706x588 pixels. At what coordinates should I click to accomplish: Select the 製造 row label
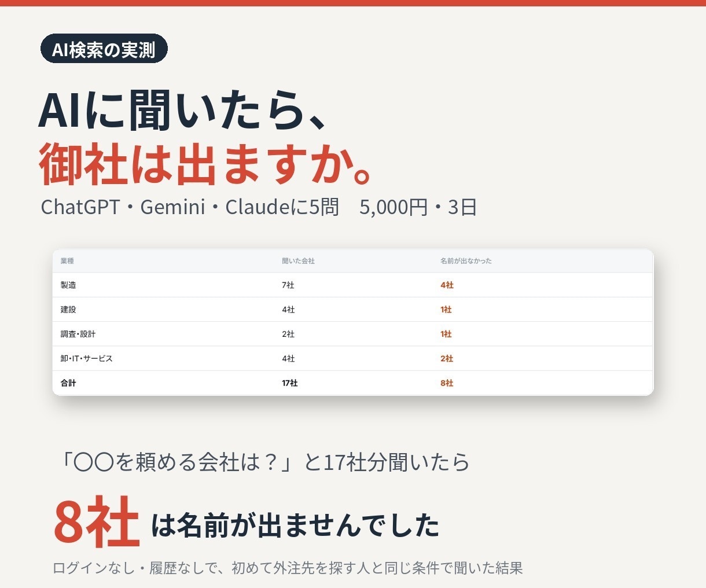tap(68, 285)
